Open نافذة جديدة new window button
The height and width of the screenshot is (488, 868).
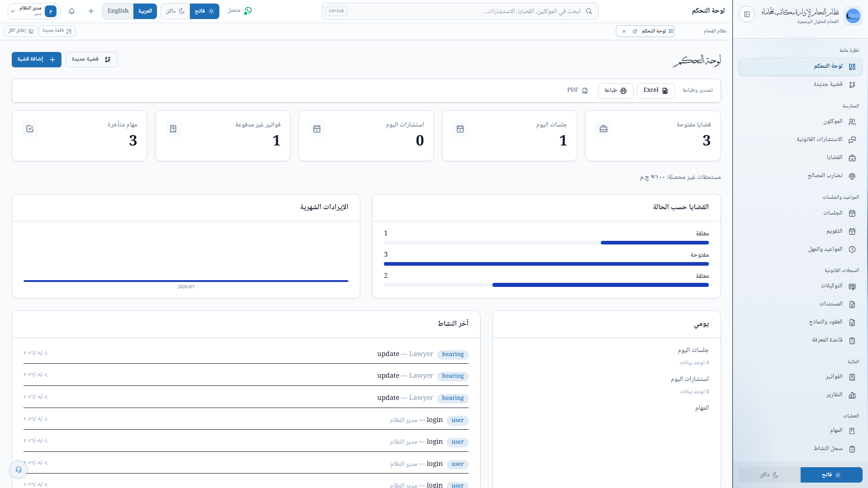point(57,31)
